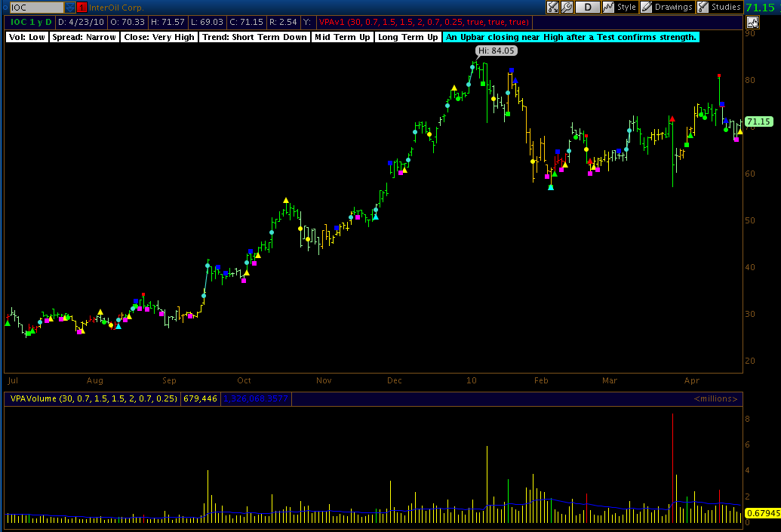Click the IOC symbol input field
The height and width of the screenshot is (532, 781).
(37, 8)
